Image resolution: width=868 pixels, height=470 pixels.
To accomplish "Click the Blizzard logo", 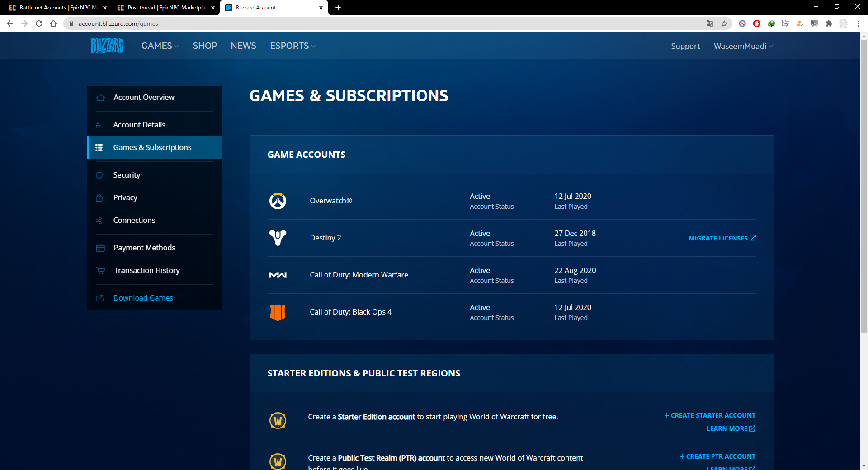I will [x=107, y=46].
